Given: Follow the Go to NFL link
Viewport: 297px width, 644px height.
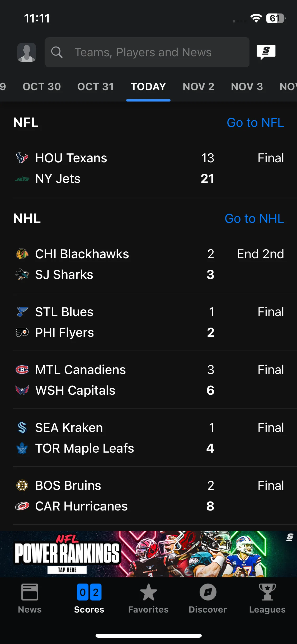Looking at the screenshot, I should point(255,123).
